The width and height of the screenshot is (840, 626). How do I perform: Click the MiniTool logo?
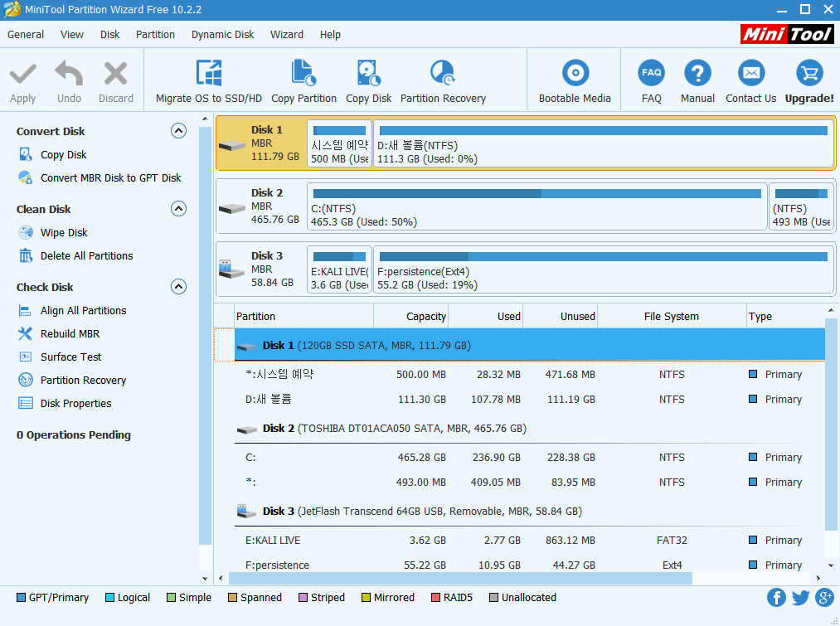click(x=787, y=34)
